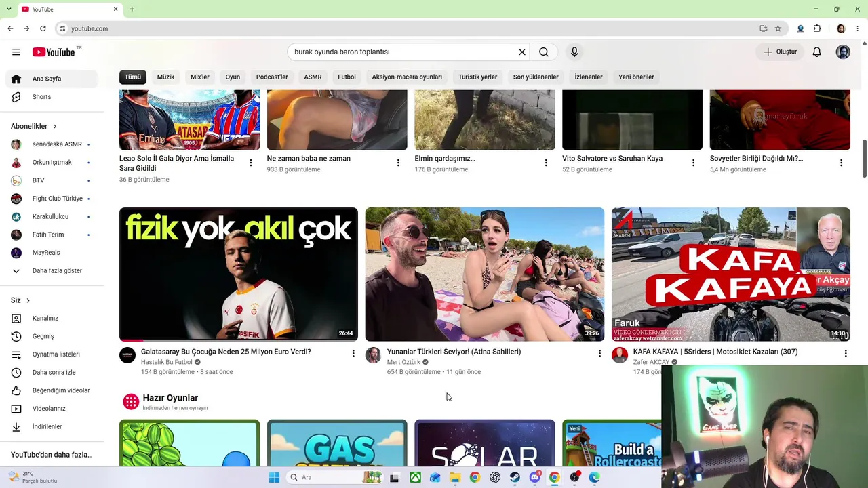This screenshot has width=868, height=488.
Task: Click the page vertical scrollbar thumb
Action: coord(865,159)
